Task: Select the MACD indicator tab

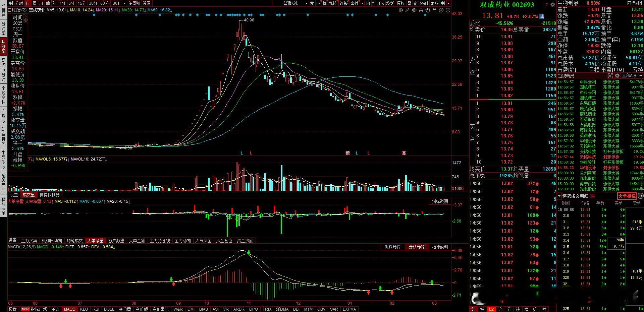Action: pyautogui.click(x=70, y=309)
